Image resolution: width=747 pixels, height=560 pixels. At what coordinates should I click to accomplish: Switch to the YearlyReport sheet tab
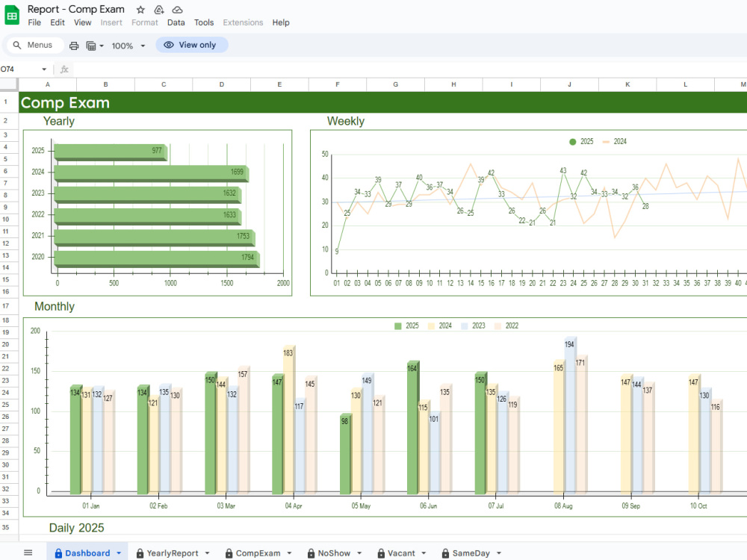(172, 553)
